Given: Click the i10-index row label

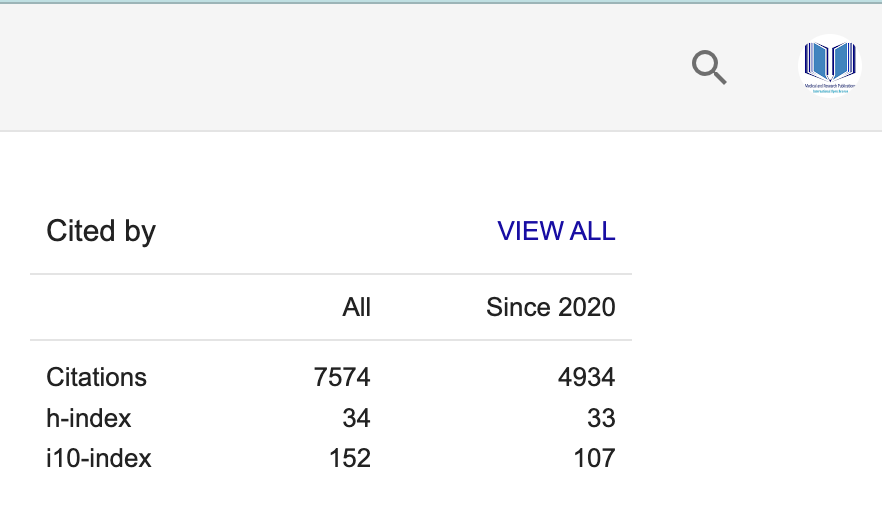Looking at the screenshot, I should tap(99, 458).
